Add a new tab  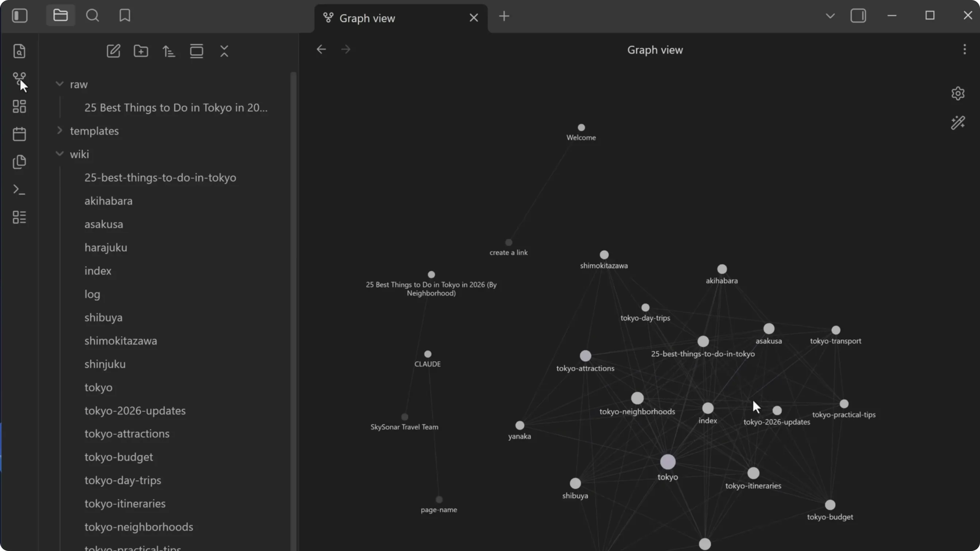click(x=504, y=16)
